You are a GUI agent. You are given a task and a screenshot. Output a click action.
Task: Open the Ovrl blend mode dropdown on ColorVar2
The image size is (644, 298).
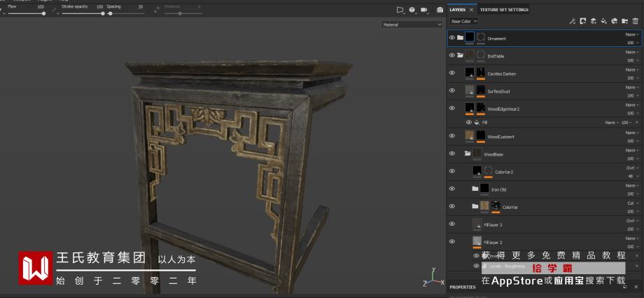pos(632,168)
